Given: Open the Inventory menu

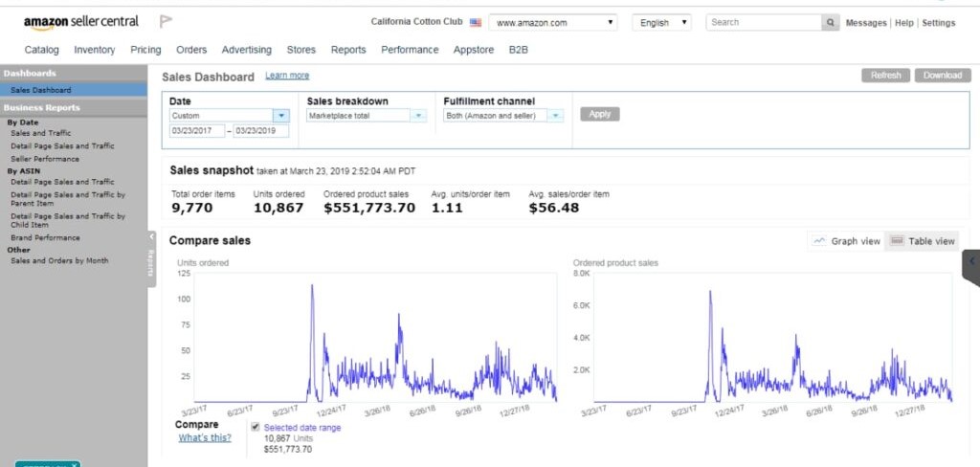Looking at the screenshot, I should click(x=95, y=50).
